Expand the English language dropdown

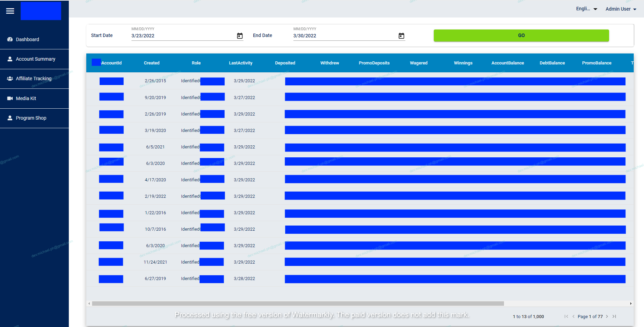click(586, 9)
